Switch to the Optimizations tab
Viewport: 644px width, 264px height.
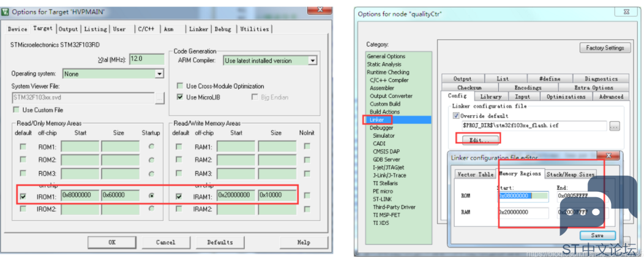[566, 97]
